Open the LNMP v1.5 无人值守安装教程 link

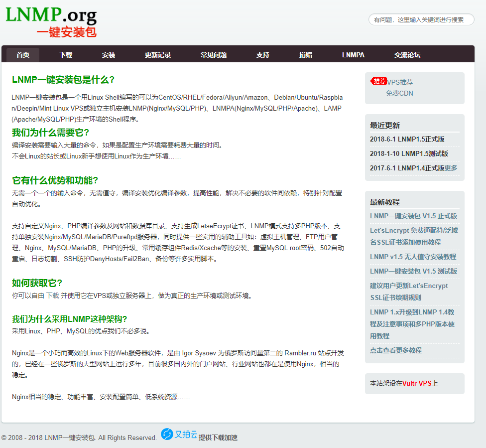click(x=413, y=257)
